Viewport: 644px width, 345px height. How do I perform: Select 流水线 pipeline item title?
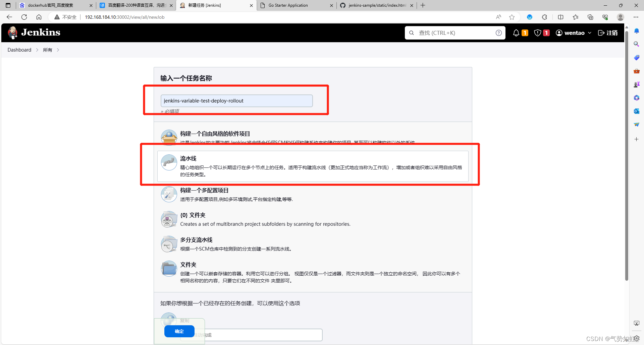[188, 158]
